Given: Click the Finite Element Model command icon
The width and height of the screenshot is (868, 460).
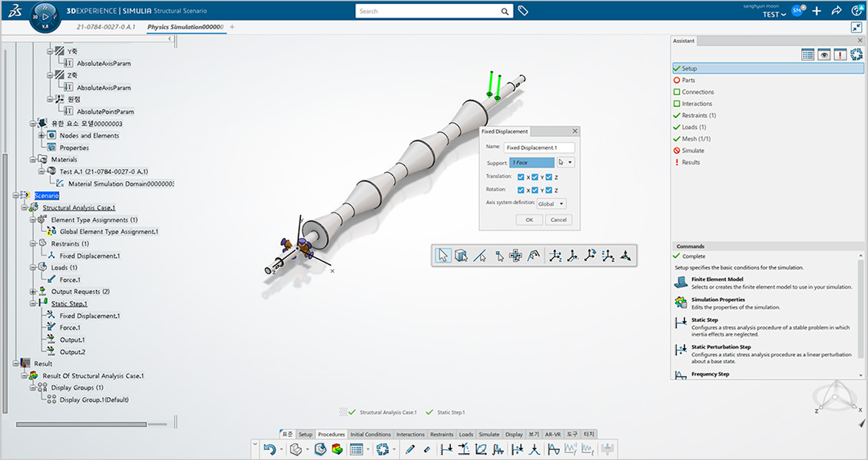Looking at the screenshot, I should [x=681, y=283].
